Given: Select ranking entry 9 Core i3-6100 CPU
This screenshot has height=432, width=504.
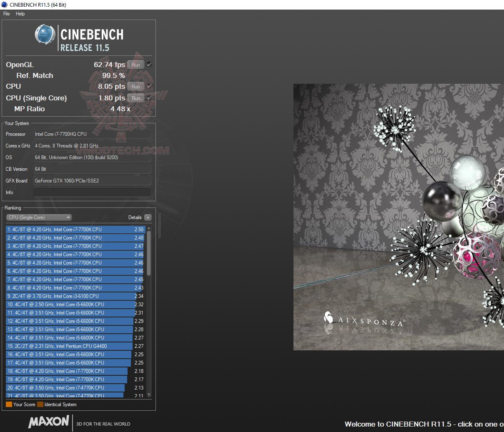Looking at the screenshot, I should point(75,296).
